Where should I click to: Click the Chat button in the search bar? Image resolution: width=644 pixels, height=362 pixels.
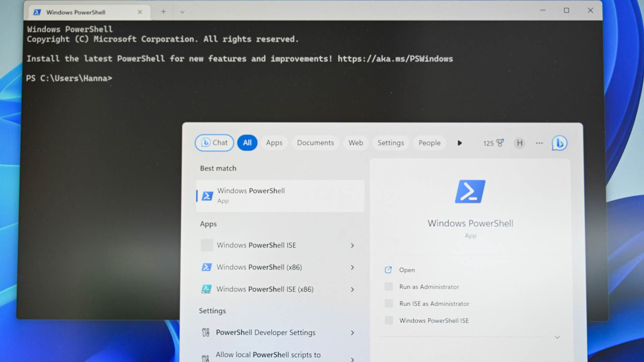214,142
